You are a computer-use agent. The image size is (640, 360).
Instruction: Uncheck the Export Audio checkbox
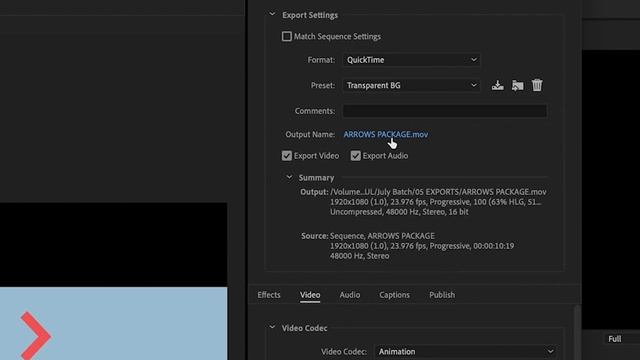356,156
